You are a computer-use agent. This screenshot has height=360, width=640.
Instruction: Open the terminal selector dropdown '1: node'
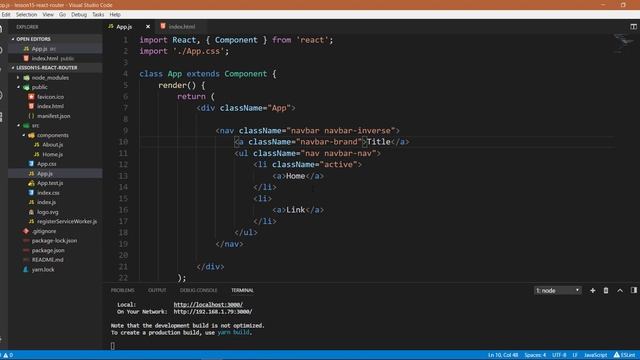(558, 290)
